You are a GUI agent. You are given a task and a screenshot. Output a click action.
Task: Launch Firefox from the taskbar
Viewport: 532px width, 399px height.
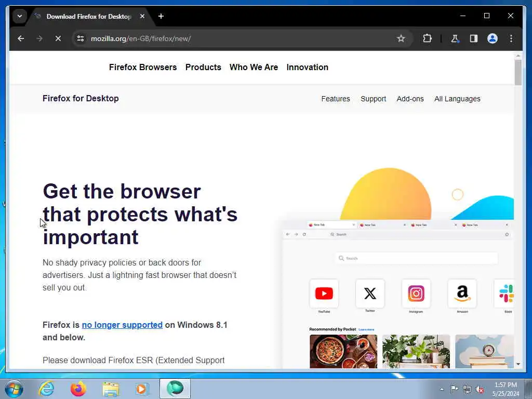tap(78, 389)
